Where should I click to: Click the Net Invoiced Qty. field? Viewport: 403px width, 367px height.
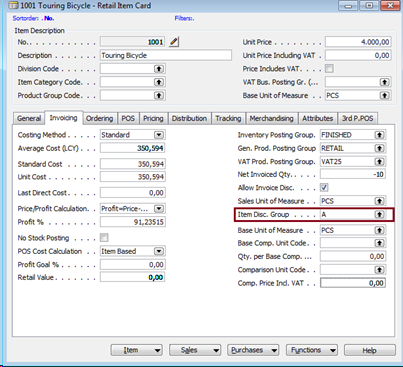(x=353, y=174)
